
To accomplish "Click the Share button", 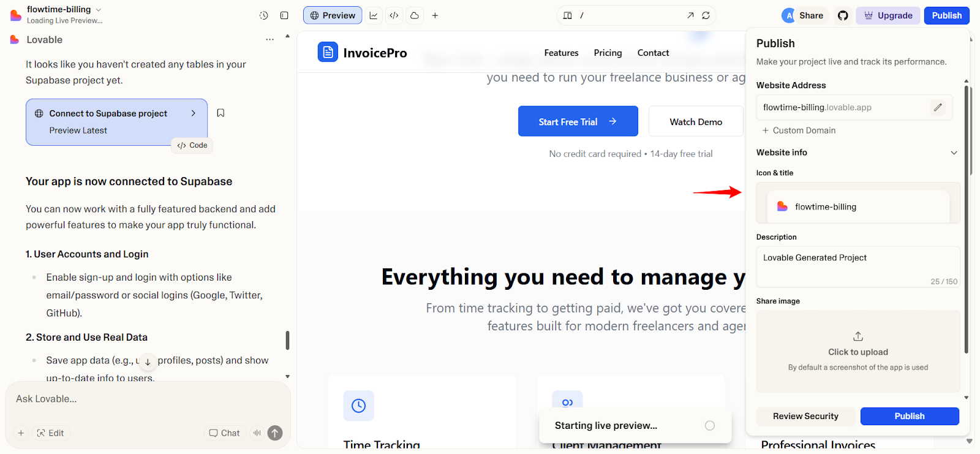I will click(x=811, y=15).
